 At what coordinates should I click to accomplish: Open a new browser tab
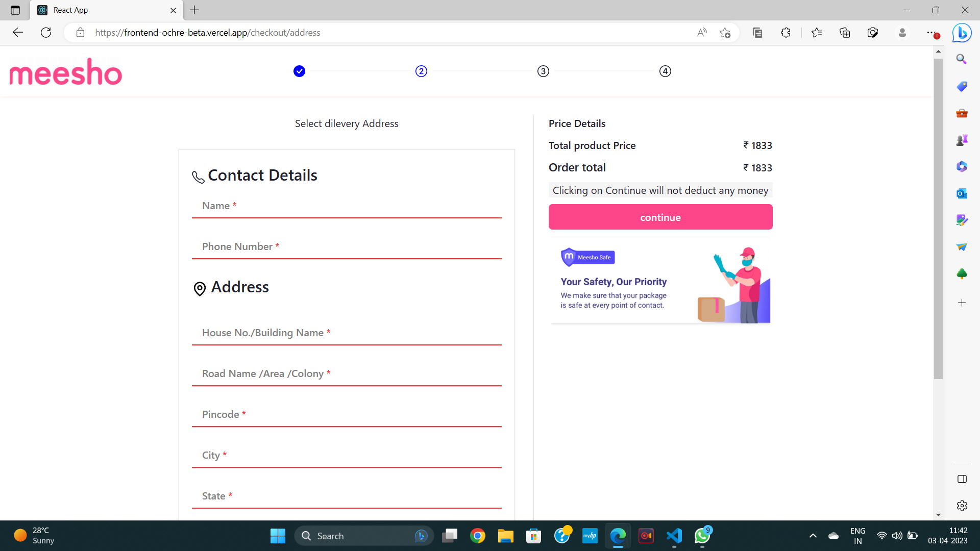194,10
